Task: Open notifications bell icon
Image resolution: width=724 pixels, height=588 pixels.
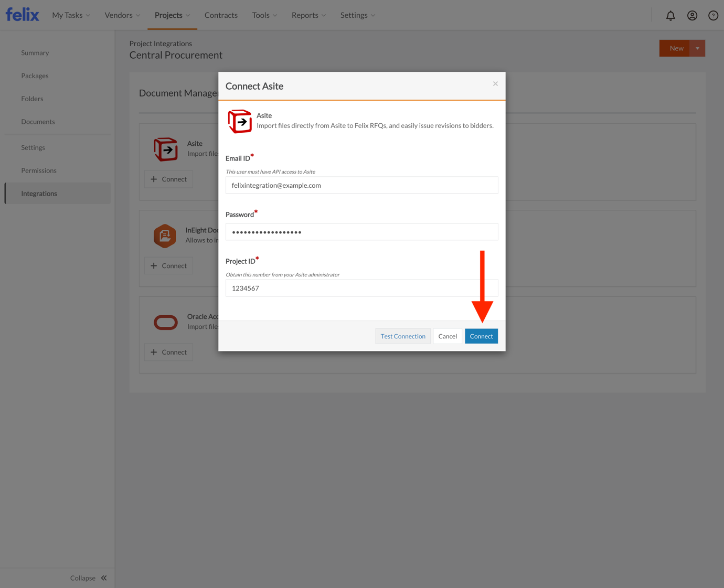Action: pyautogui.click(x=670, y=15)
